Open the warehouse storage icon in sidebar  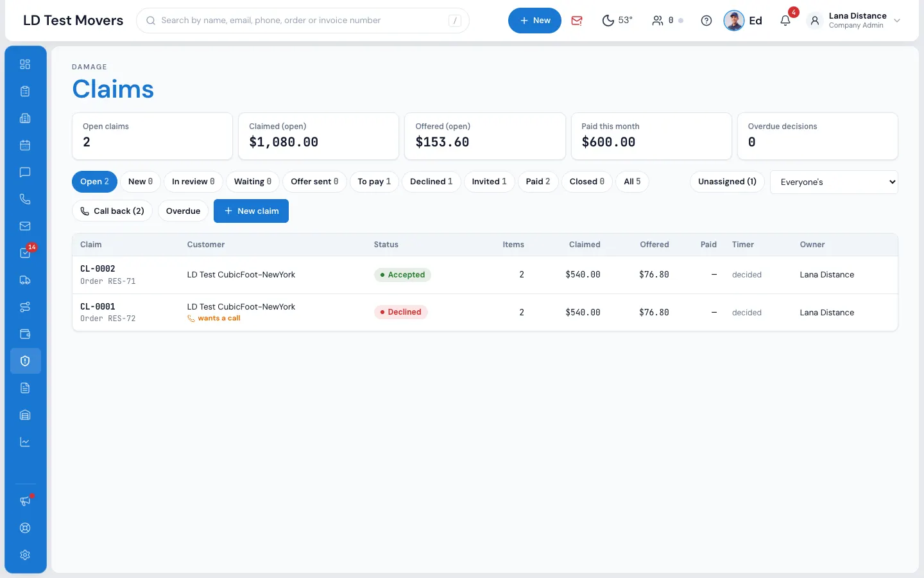tap(25, 415)
